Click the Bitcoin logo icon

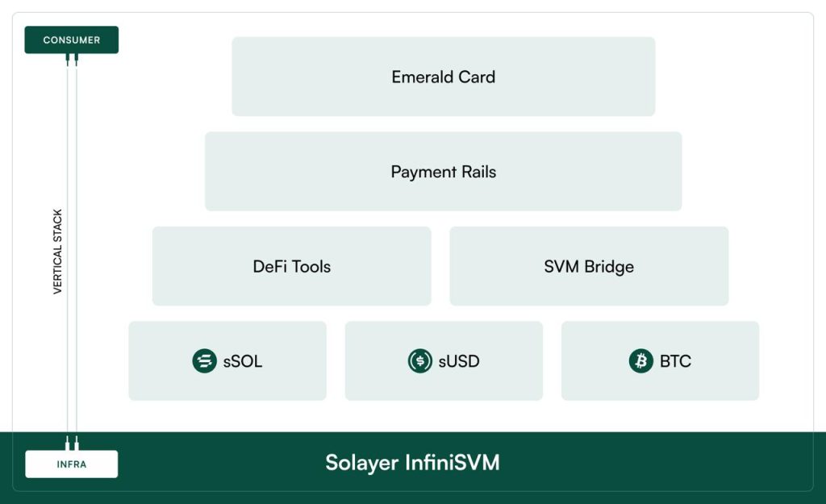641,360
